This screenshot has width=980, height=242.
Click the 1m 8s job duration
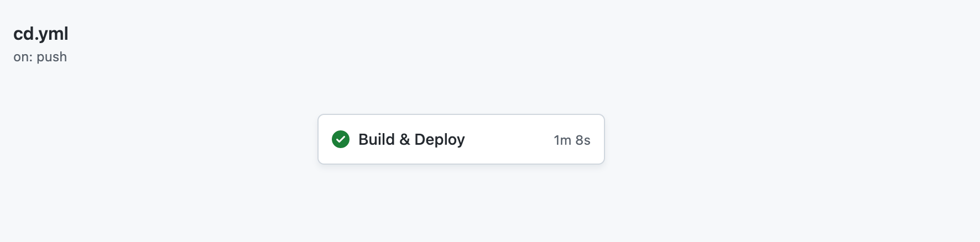pyautogui.click(x=572, y=140)
